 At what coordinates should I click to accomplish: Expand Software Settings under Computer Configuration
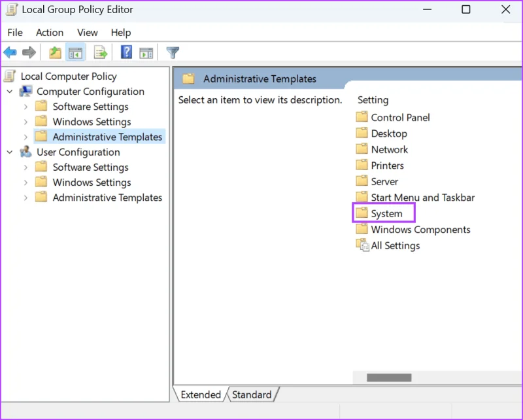click(x=25, y=107)
